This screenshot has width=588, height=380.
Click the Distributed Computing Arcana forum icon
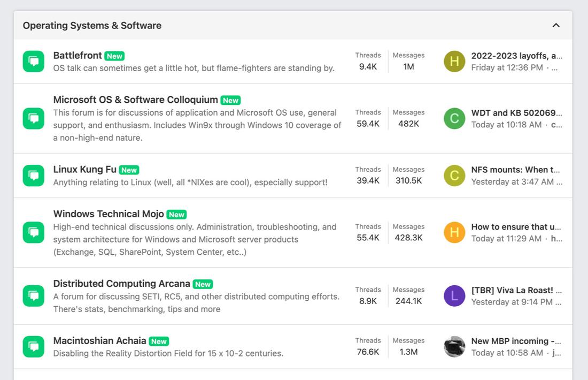pos(33,295)
